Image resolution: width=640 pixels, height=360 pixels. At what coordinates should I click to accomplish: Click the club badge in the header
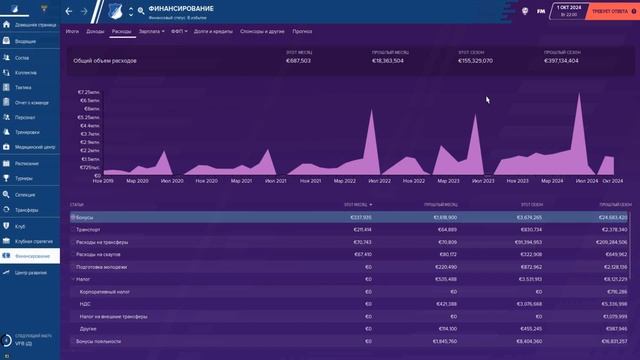coord(115,11)
